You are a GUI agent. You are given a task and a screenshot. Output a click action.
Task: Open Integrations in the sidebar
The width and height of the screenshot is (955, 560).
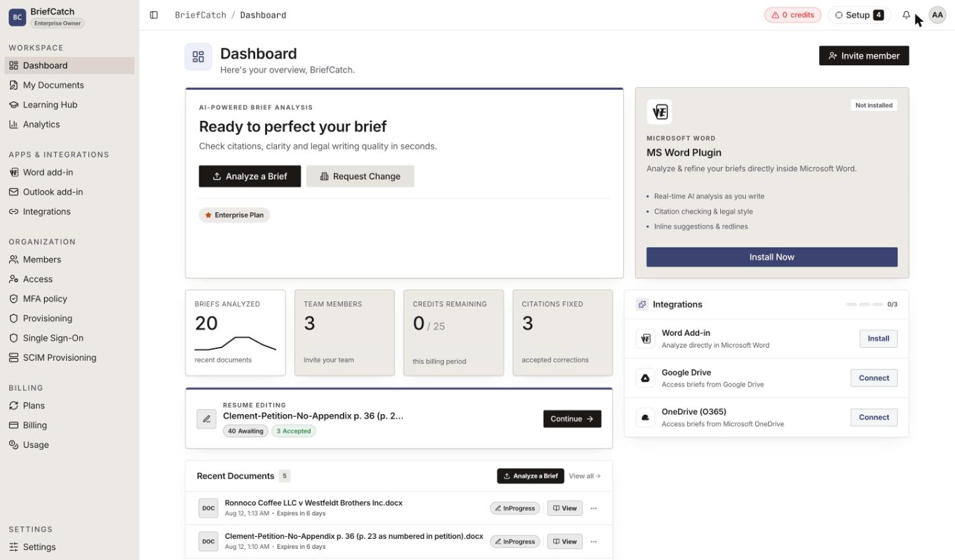[x=69, y=212]
